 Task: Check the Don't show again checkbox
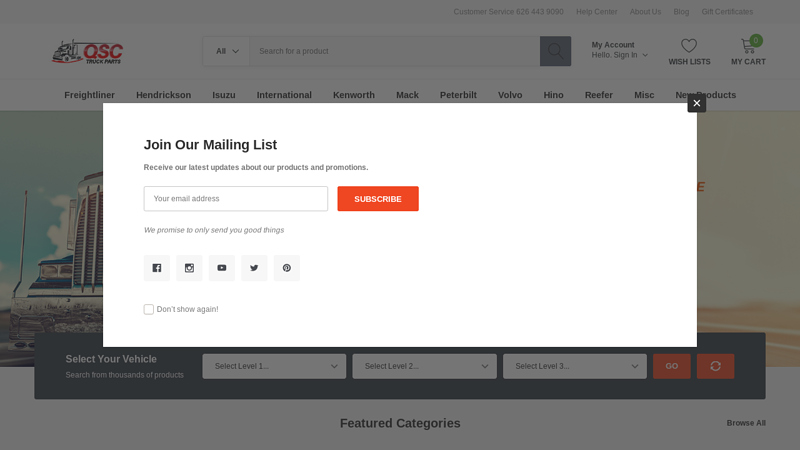149,310
